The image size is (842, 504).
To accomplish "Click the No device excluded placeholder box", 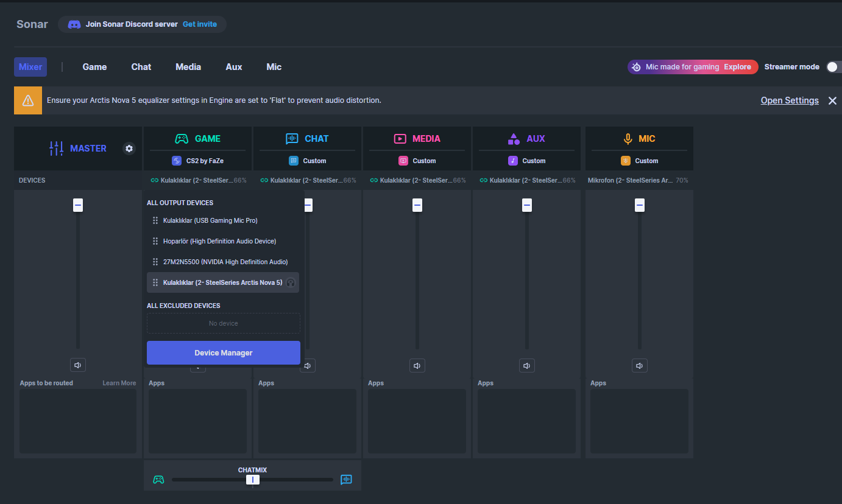I will [224, 323].
